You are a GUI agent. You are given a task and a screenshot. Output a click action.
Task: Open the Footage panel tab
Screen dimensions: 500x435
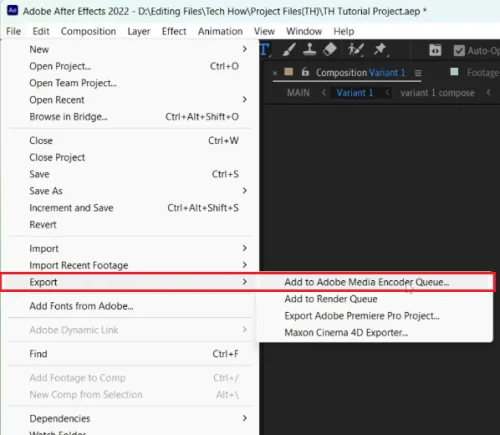coord(482,72)
